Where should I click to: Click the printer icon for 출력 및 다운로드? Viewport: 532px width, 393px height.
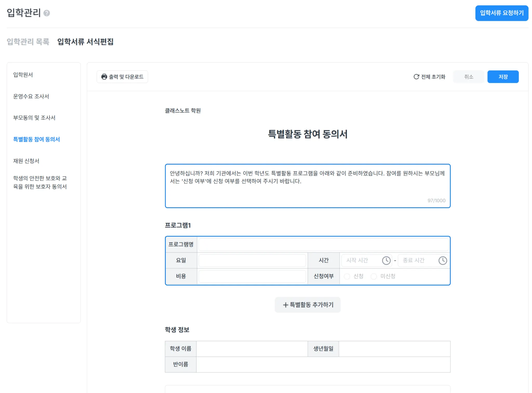[x=104, y=77]
